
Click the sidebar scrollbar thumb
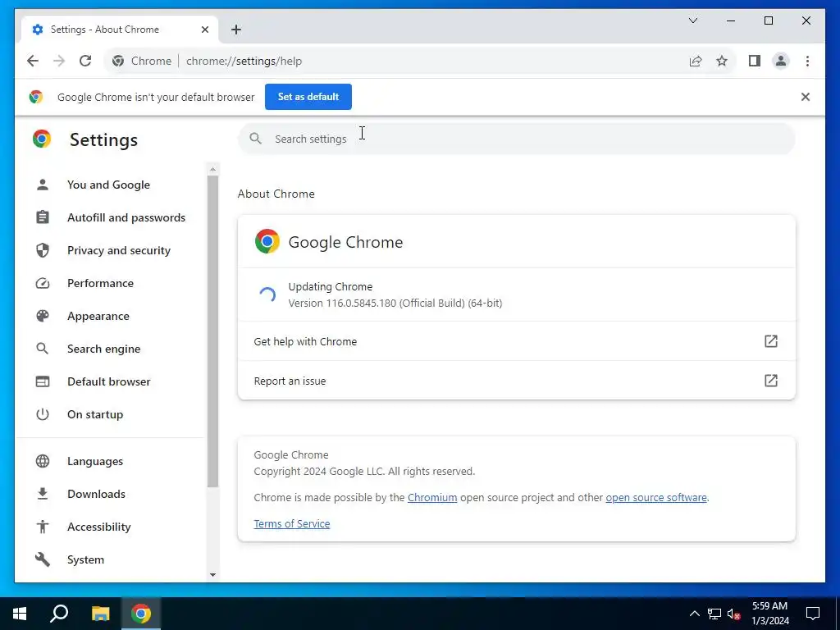tap(212, 331)
